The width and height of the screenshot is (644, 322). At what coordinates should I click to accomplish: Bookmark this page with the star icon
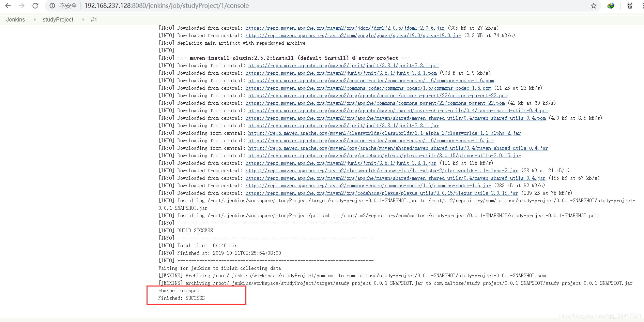pos(594,6)
